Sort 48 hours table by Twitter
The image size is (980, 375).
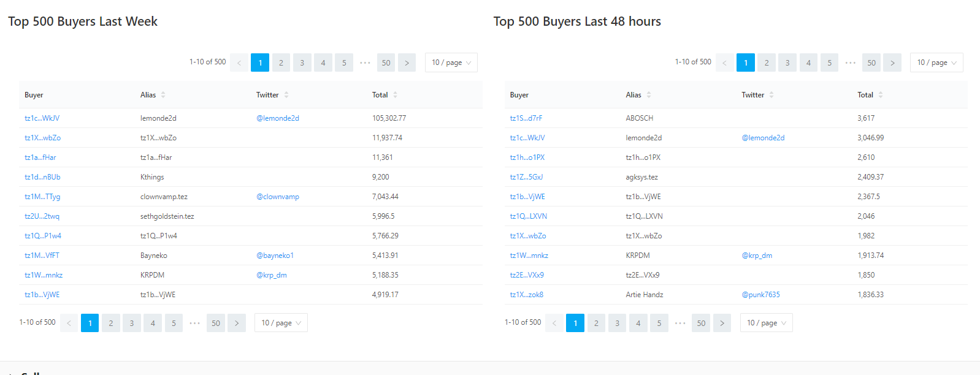pos(757,95)
